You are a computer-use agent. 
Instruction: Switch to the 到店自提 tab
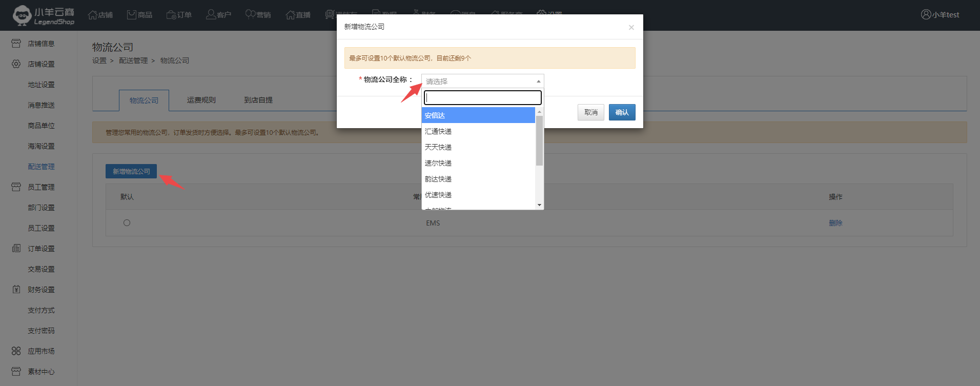click(258, 100)
